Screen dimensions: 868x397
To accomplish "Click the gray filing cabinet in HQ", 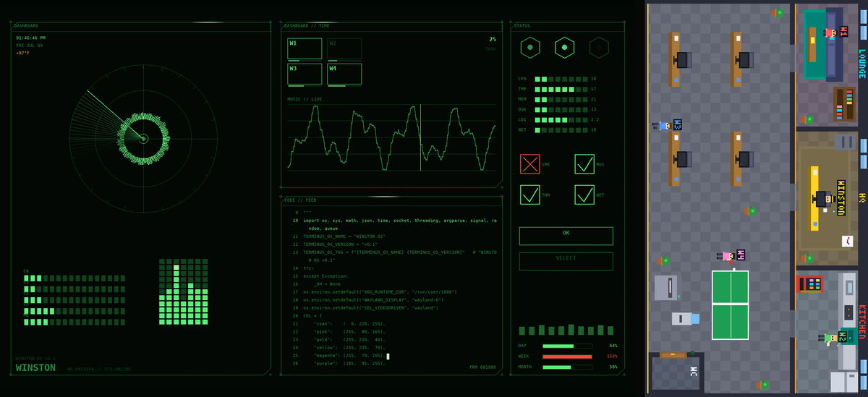I will pyautogui.click(x=843, y=141).
